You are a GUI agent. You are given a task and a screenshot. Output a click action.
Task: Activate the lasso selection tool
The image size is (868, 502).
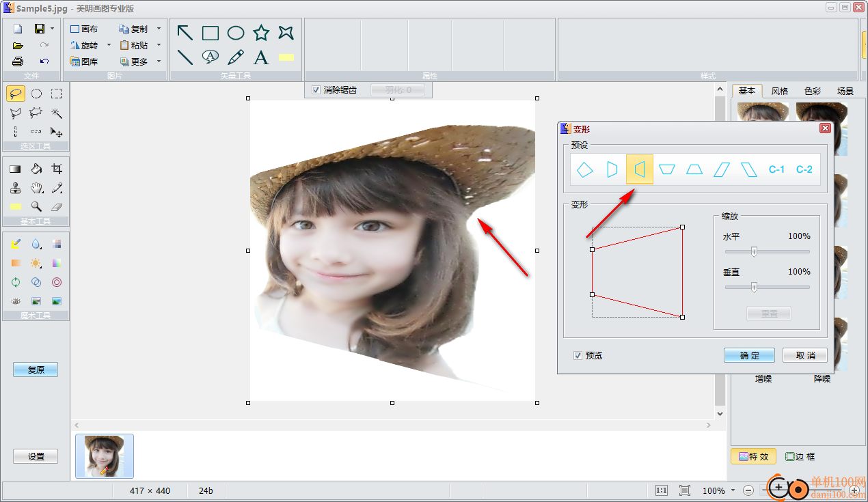click(x=16, y=94)
